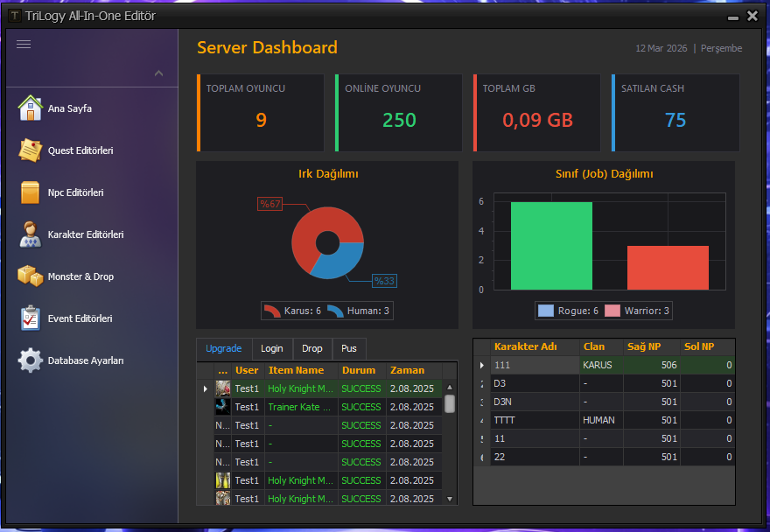Click the Online Oyuncu card showing 250
This screenshot has width=770, height=532.
[399, 113]
